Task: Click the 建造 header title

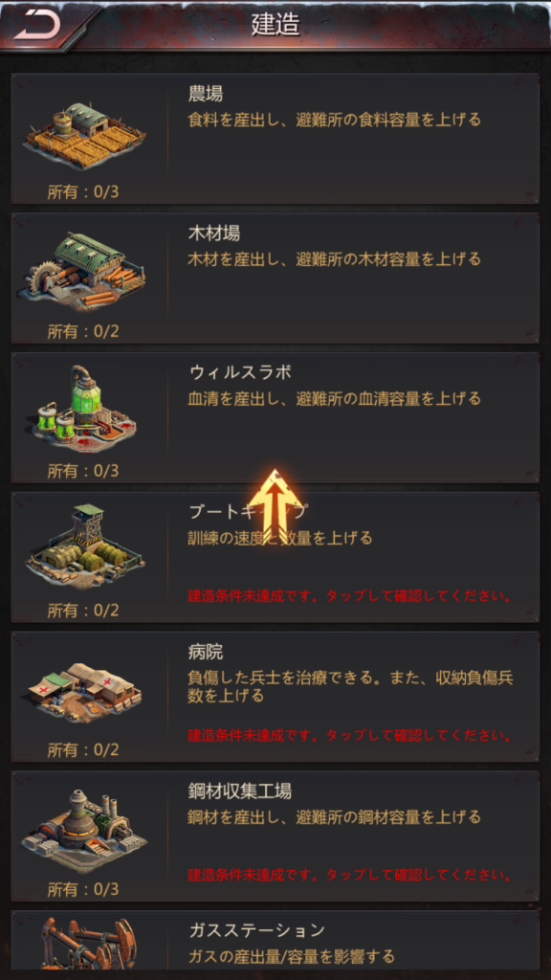Action: [x=275, y=24]
